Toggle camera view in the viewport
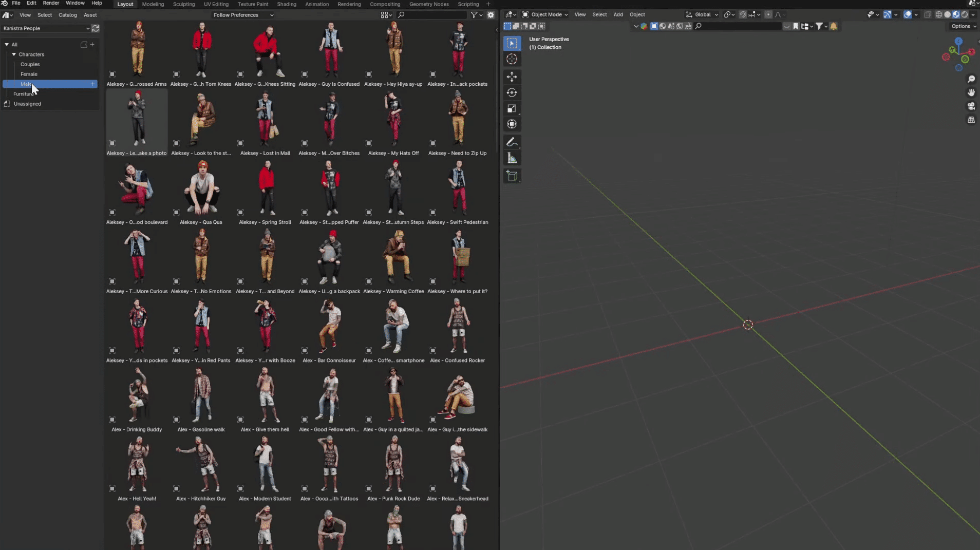The image size is (980, 550). coord(971,106)
